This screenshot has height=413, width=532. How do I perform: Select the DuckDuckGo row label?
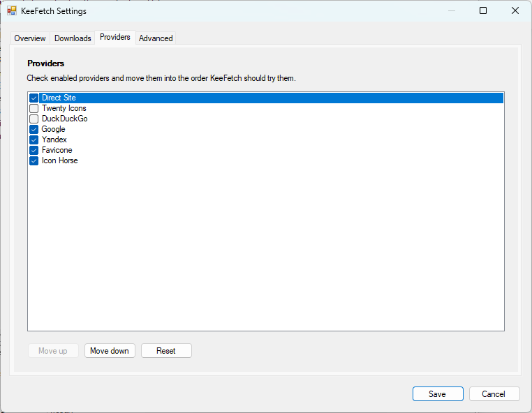point(64,119)
